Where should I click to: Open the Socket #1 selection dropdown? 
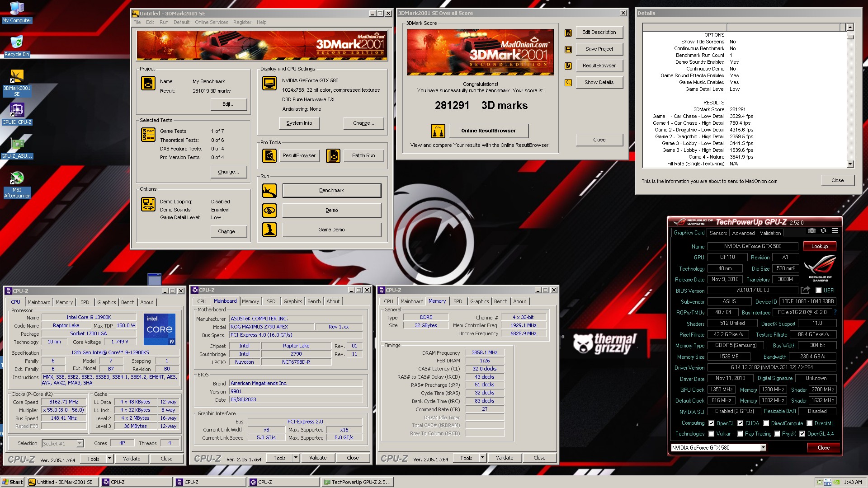(x=80, y=444)
